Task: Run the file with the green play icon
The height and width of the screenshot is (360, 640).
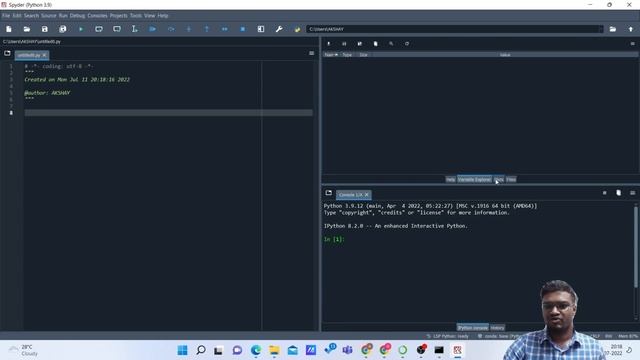Action: [81, 29]
